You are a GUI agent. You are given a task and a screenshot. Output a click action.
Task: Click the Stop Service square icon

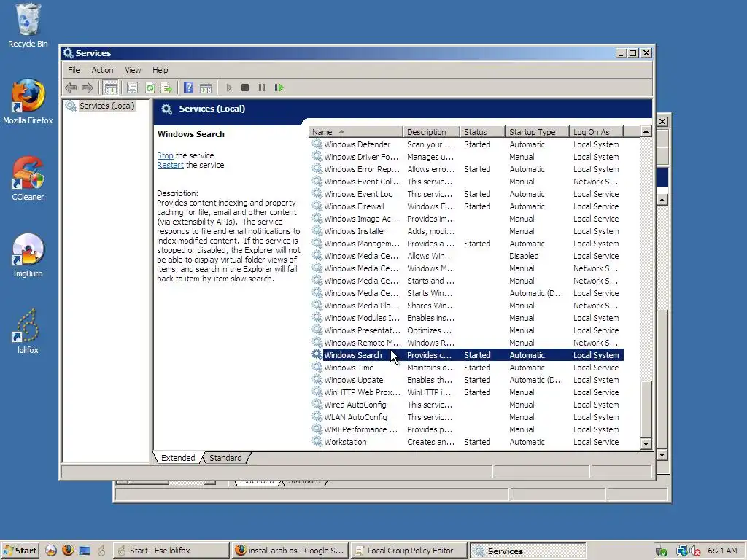tap(245, 87)
